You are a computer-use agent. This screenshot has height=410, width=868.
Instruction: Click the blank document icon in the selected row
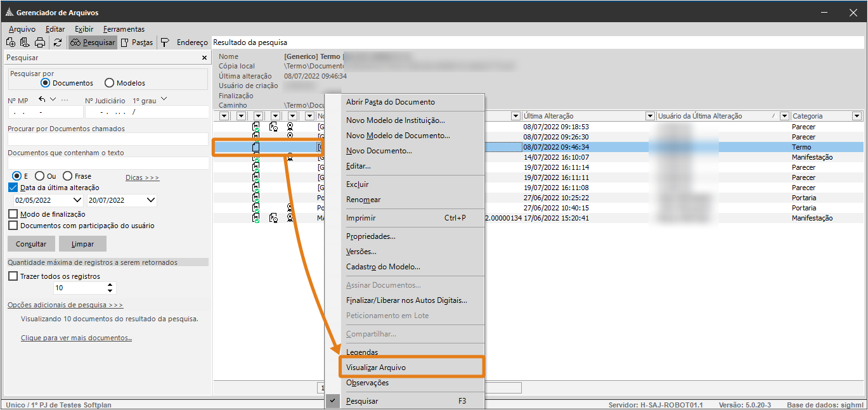256,147
